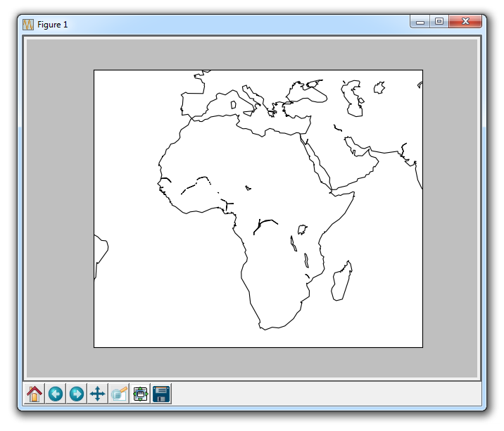
Task: Go forward to the next view
Action: (x=77, y=394)
